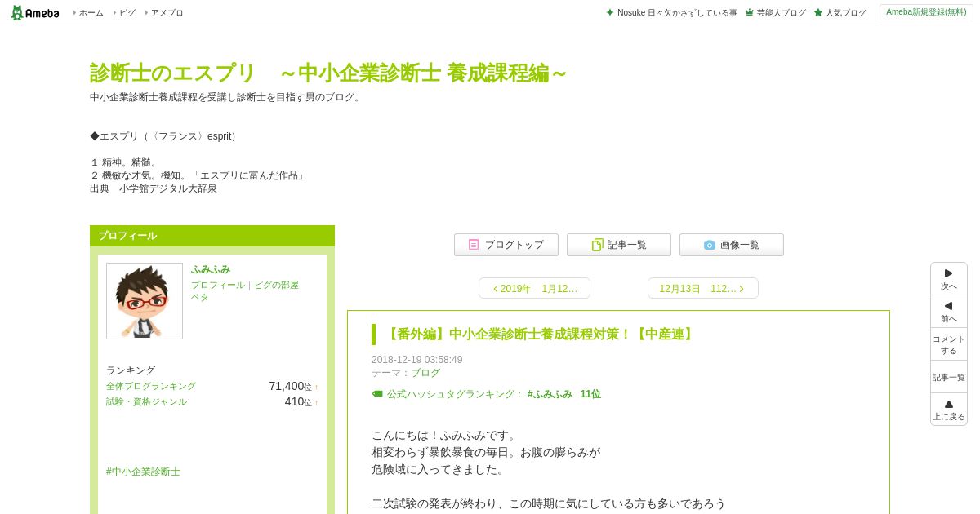980x514 pixels.
Task: Open ピグの部屋 link
Action: tap(276, 286)
